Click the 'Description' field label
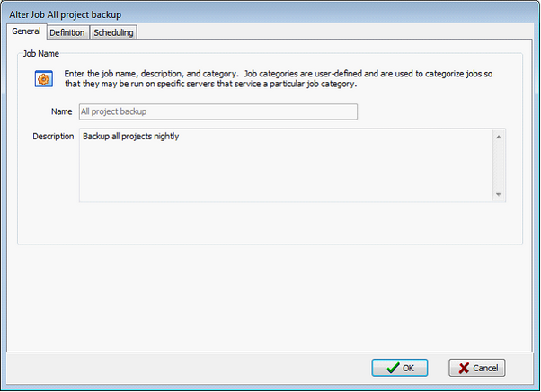This screenshot has height=392, width=541. tap(52, 137)
